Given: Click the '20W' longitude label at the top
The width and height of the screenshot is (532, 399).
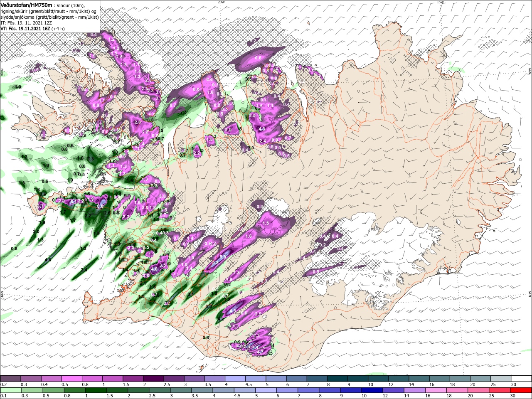Looking at the screenshot, I should pyautogui.click(x=221, y=2).
